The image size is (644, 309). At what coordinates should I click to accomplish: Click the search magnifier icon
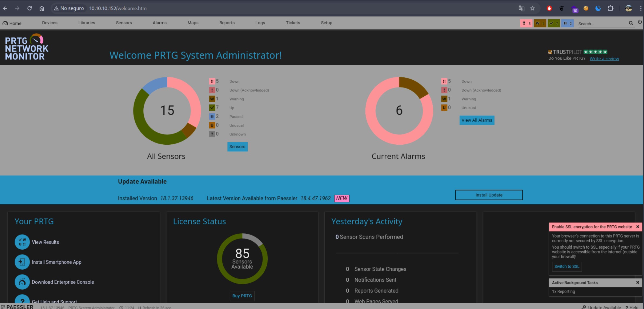pos(631,23)
